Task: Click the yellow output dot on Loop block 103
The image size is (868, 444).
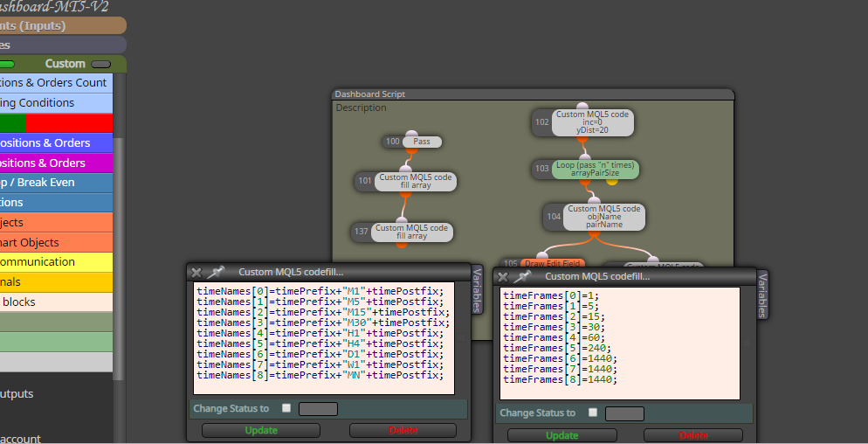Action: [x=611, y=181]
